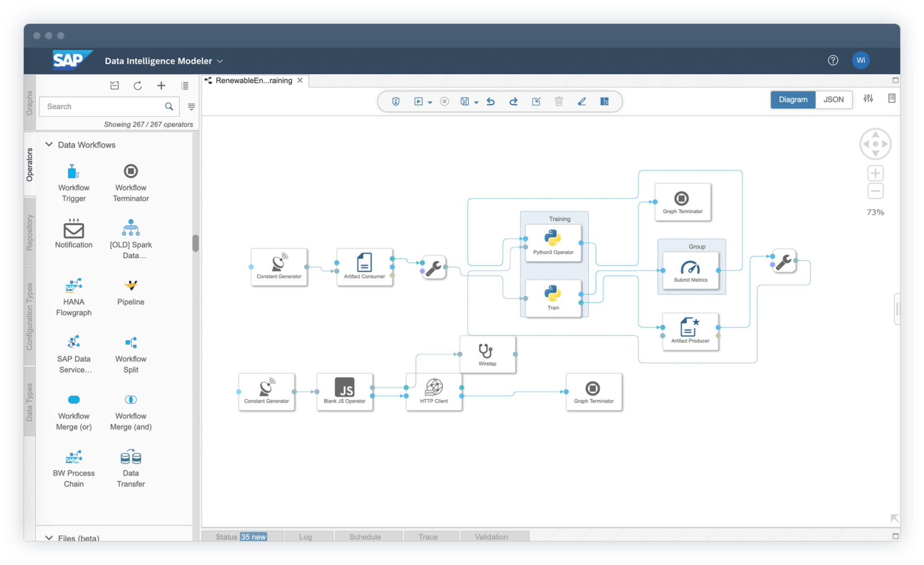Click the Run graph play icon
The width and height of the screenshot is (924, 565).
(418, 101)
